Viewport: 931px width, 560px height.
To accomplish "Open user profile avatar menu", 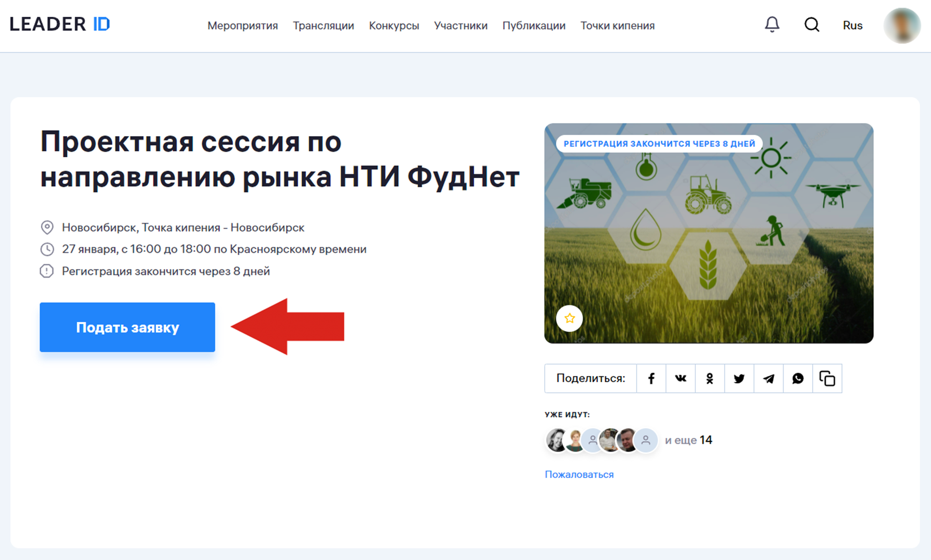I will coord(901,25).
